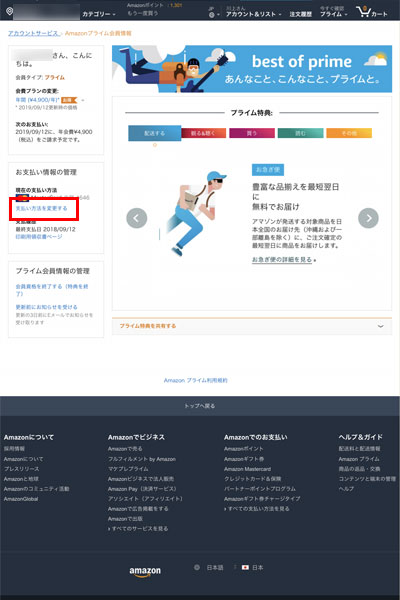
Task: Click 会員資格を終了する (特典を終了) link
Action: [52, 290]
